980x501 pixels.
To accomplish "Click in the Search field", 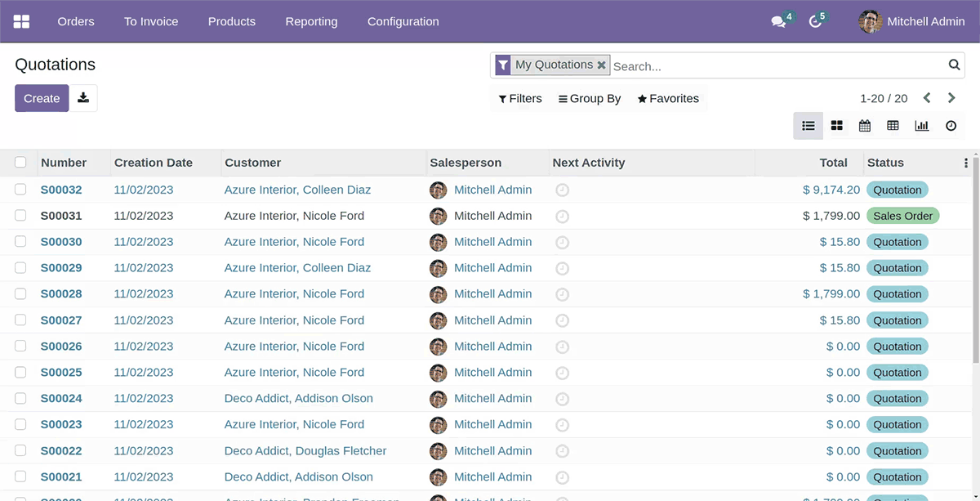I will point(776,66).
